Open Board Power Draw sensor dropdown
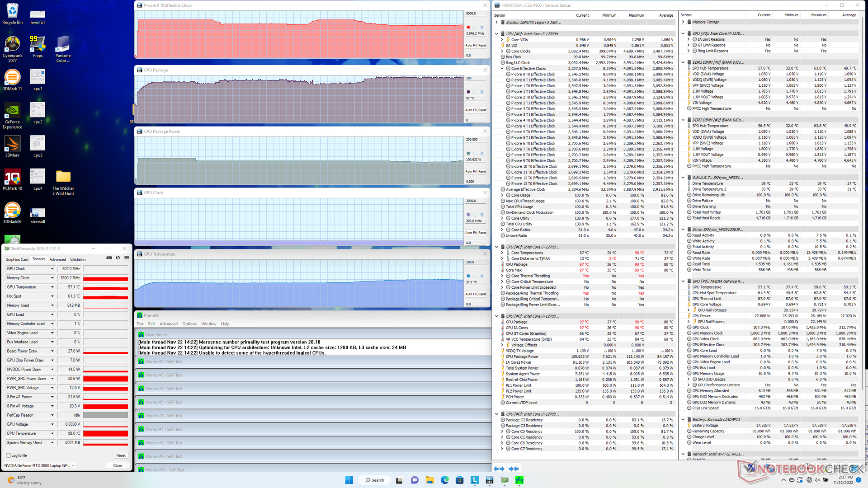Image resolution: width=868 pixels, height=488 pixels. (x=52, y=351)
